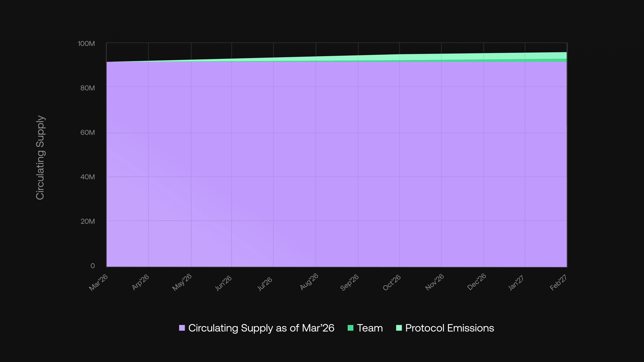Click the May'26 x-axis label
Viewport: 644px width, 362px height.
(x=182, y=282)
